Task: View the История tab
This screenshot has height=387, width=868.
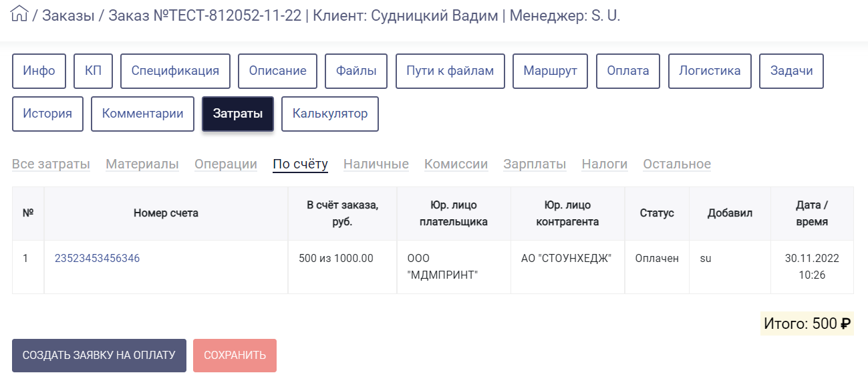Action: tap(47, 114)
